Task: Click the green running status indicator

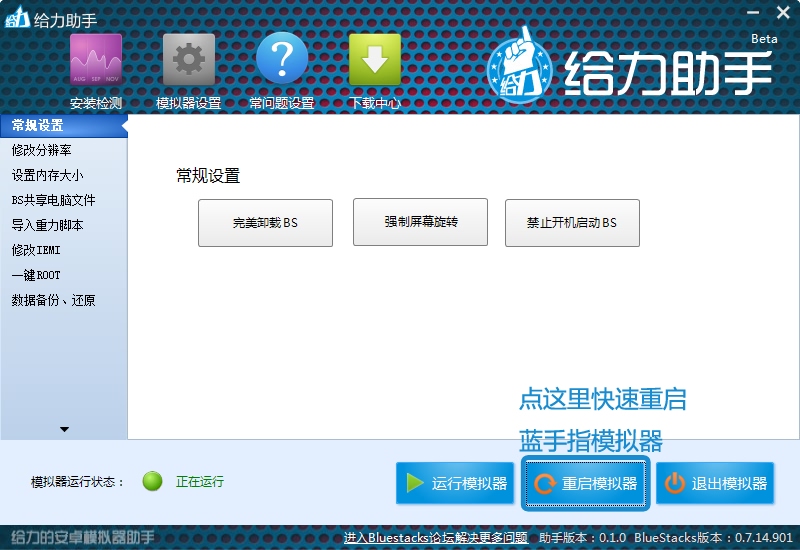Action: click(153, 481)
